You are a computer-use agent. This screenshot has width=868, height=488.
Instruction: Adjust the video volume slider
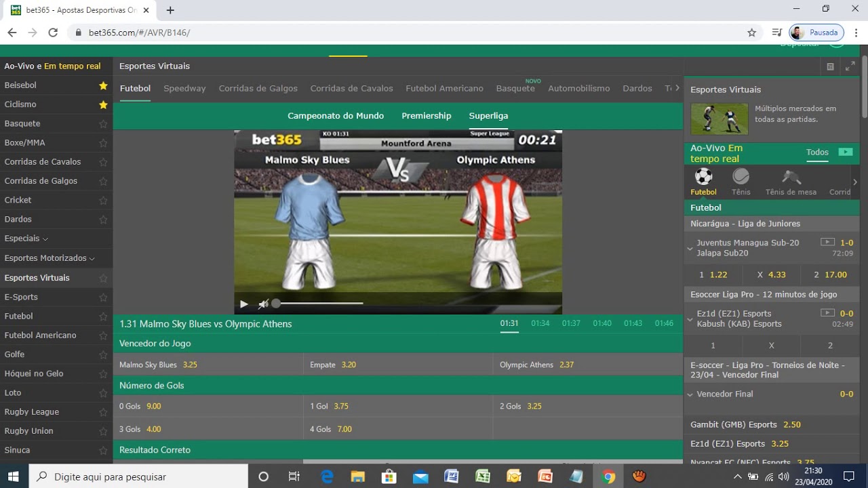click(319, 304)
